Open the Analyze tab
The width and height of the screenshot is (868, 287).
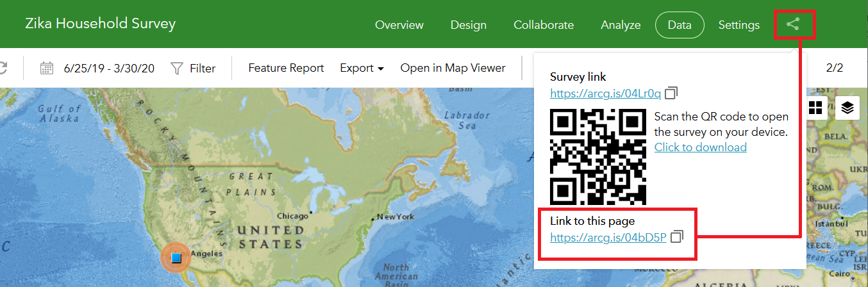tap(621, 25)
